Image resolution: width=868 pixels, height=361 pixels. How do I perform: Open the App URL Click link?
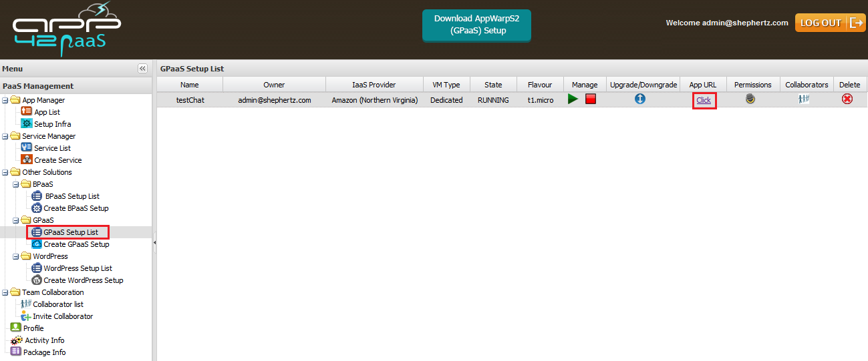pyautogui.click(x=704, y=100)
